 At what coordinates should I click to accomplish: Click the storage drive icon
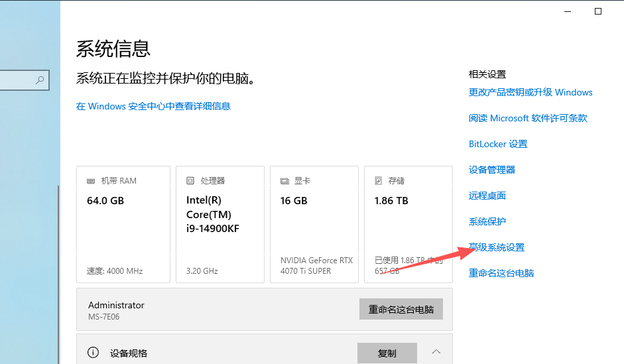[379, 181]
